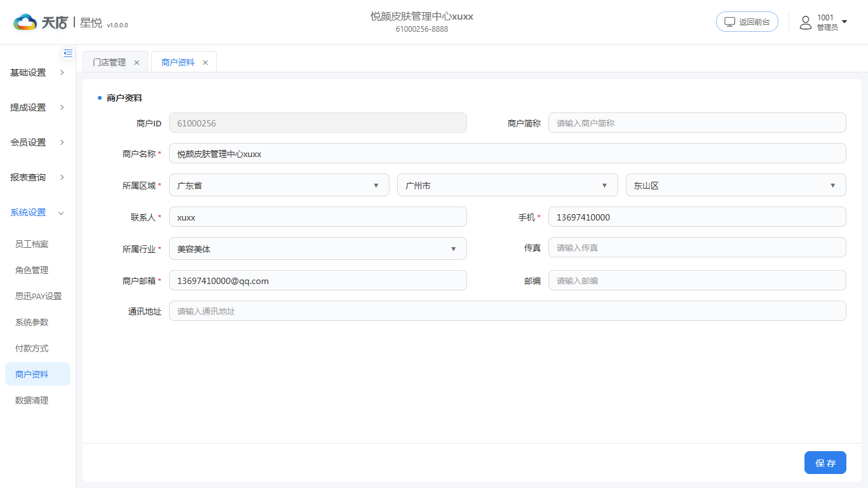Open 数据清理 in the sidebar
The width and height of the screenshot is (868, 488).
click(x=37, y=400)
